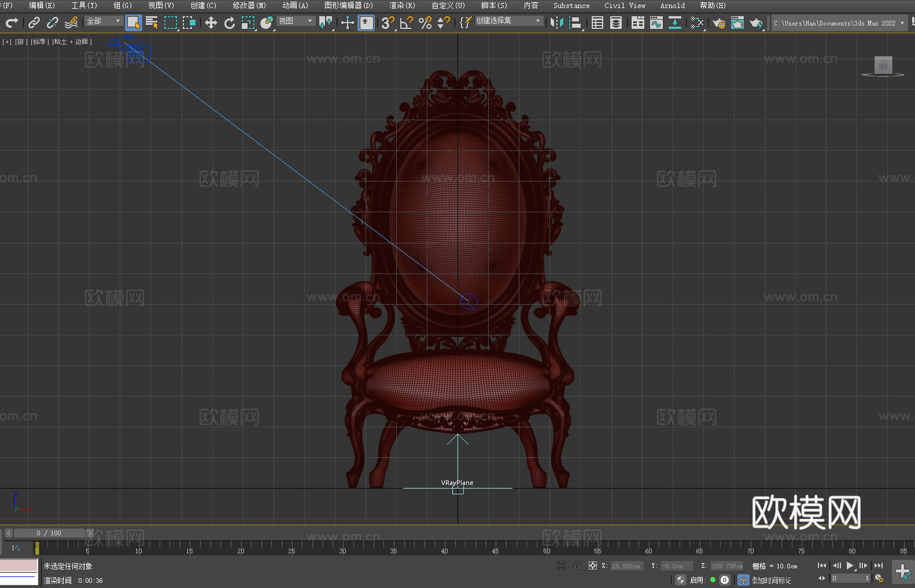
Task: Choose Rectangular Selection Region tool
Action: (x=171, y=23)
